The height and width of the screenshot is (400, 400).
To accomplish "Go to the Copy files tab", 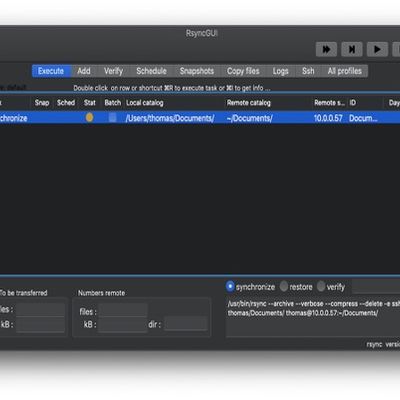I will [x=243, y=71].
